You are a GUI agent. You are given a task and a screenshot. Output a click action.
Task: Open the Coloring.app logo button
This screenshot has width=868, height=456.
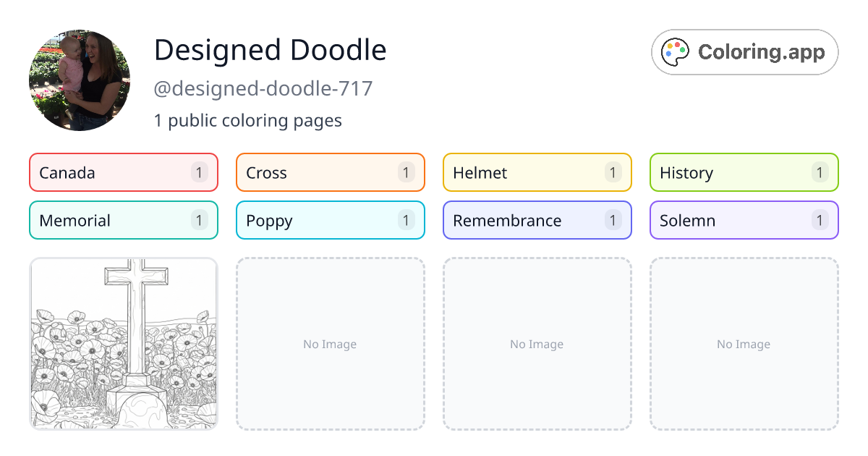point(744,52)
